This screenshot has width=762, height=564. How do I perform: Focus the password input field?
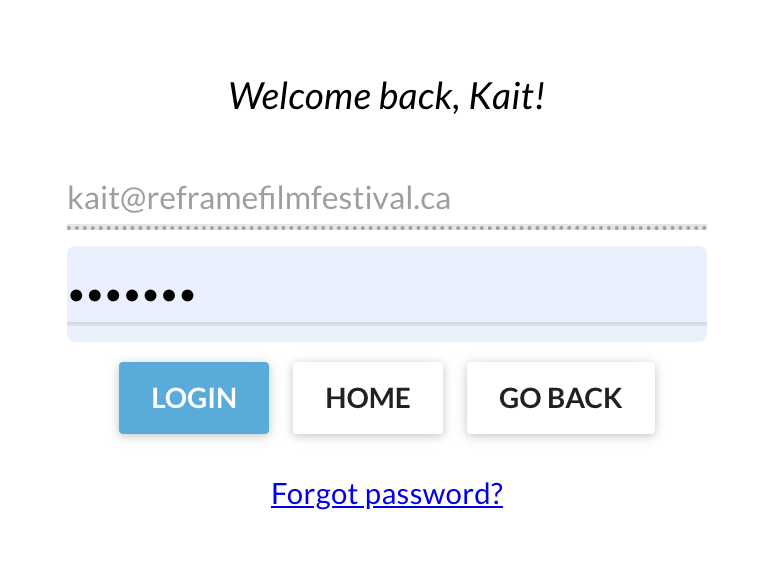[386, 294]
